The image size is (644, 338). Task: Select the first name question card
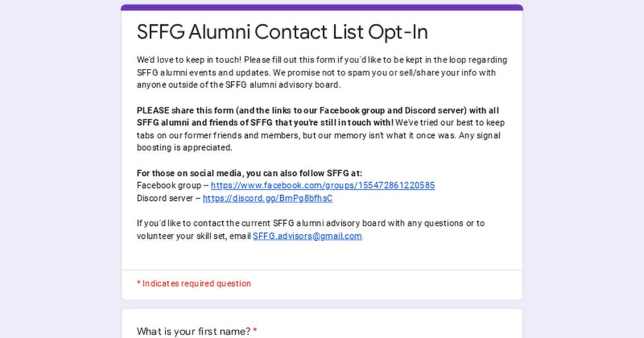(x=322, y=324)
